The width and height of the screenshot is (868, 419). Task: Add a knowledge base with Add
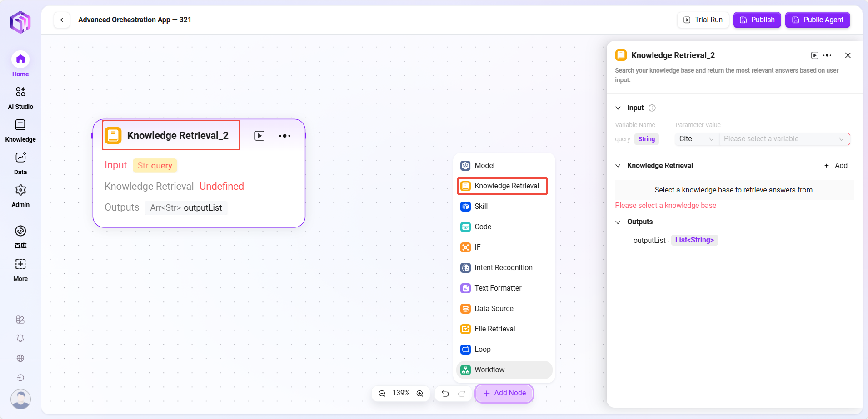(x=836, y=166)
